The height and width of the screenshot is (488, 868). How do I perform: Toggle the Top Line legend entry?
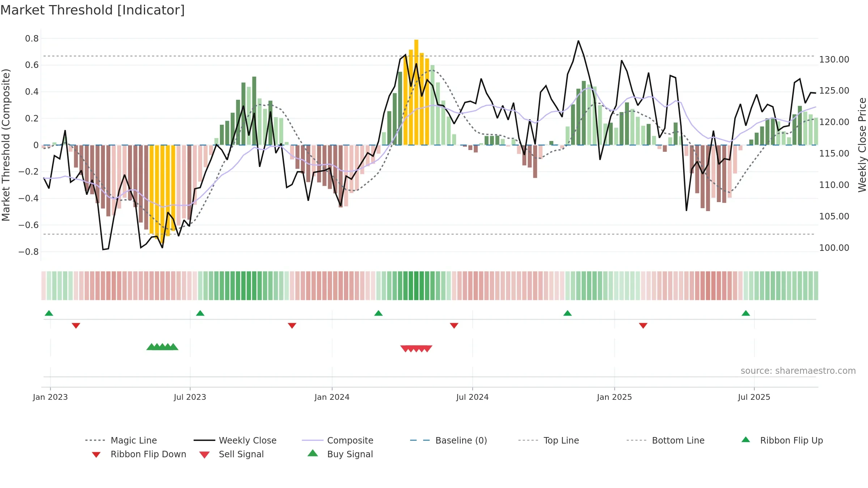548,440
